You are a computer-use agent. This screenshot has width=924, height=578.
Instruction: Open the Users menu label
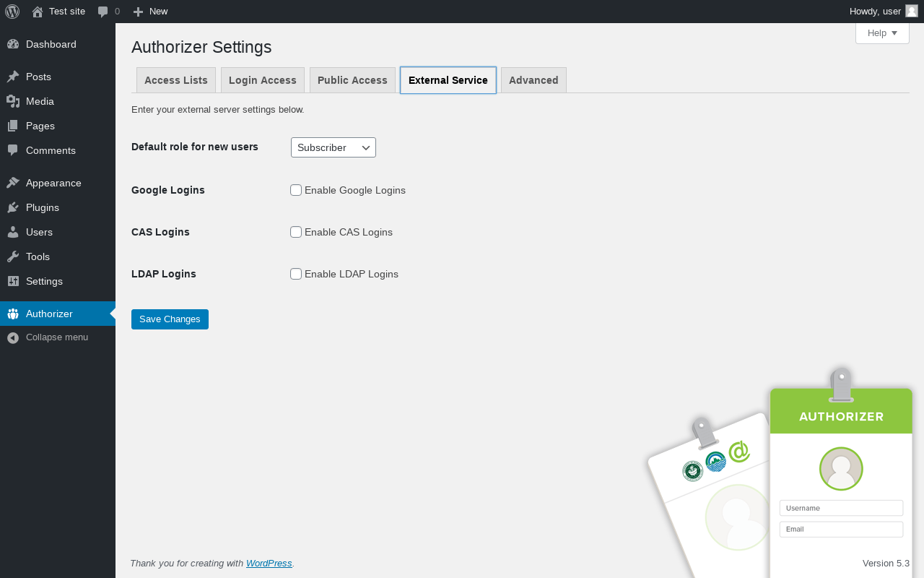pyautogui.click(x=39, y=232)
